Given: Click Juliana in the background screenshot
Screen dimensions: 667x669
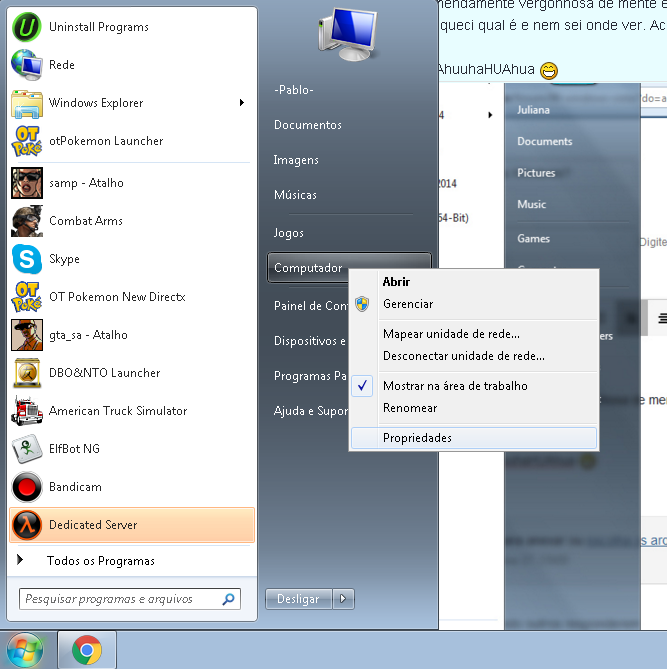Looking at the screenshot, I should click(533, 110).
